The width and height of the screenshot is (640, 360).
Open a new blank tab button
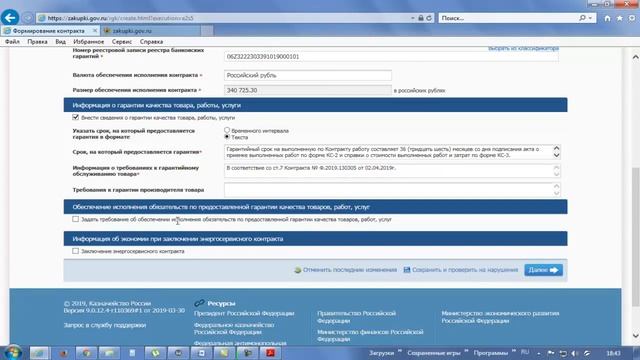207,31
